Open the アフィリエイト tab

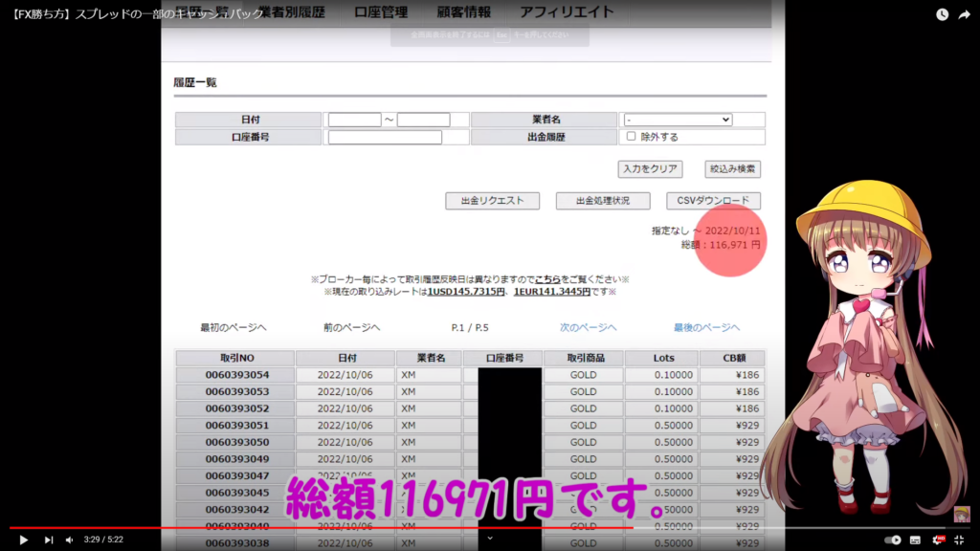[x=567, y=11]
